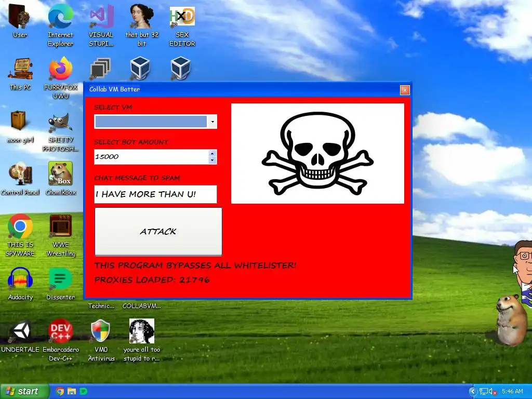Expand the SELECT VM dropdown arrow
The width and height of the screenshot is (532, 399).
pos(212,122)
